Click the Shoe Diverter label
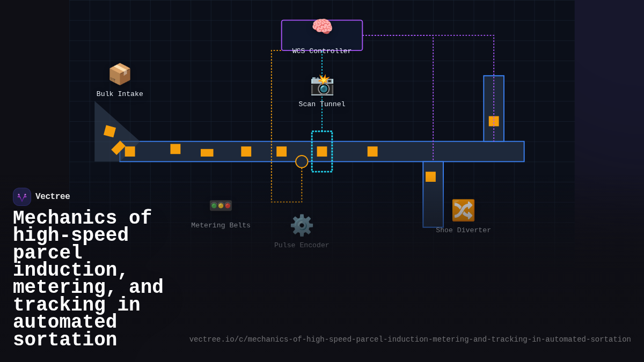 click(463, 230)
